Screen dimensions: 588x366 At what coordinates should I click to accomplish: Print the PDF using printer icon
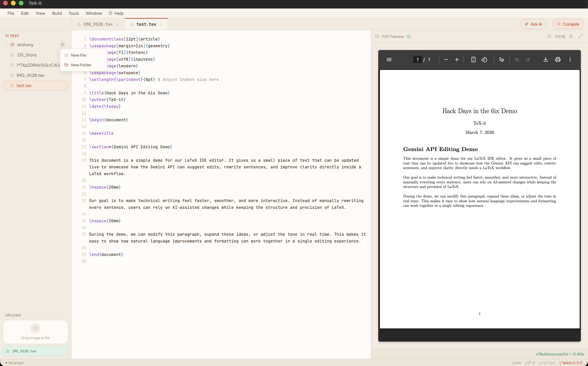pos(558,60)
